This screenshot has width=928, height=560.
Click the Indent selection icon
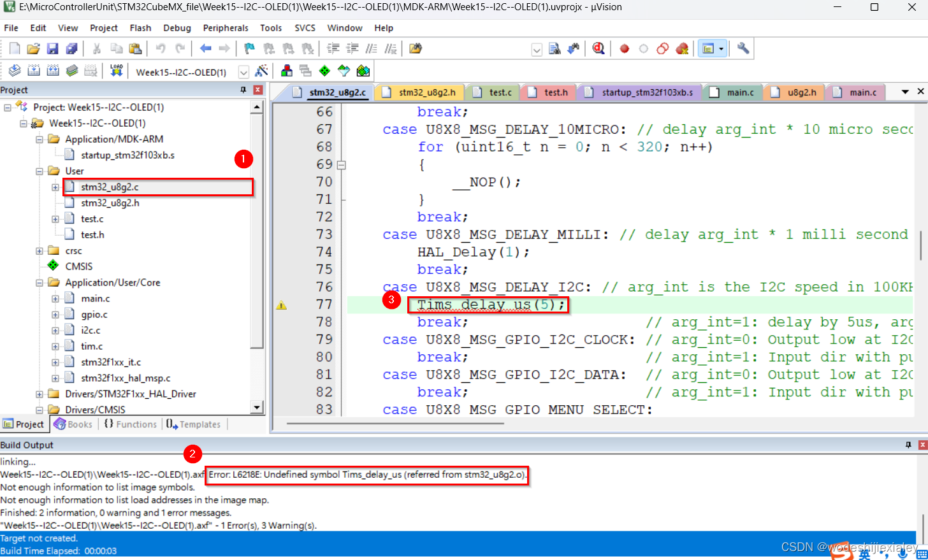click(x=333, y=48)
